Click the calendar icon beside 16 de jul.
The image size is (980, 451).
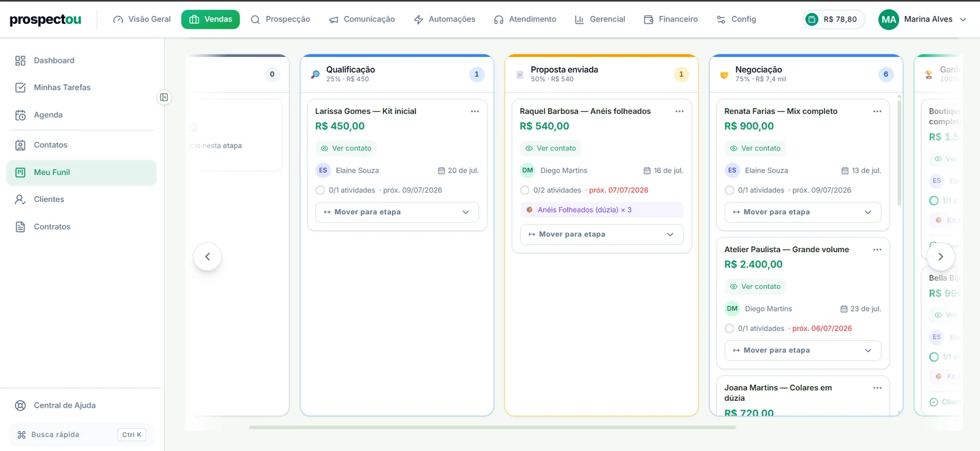pos(647,171)
